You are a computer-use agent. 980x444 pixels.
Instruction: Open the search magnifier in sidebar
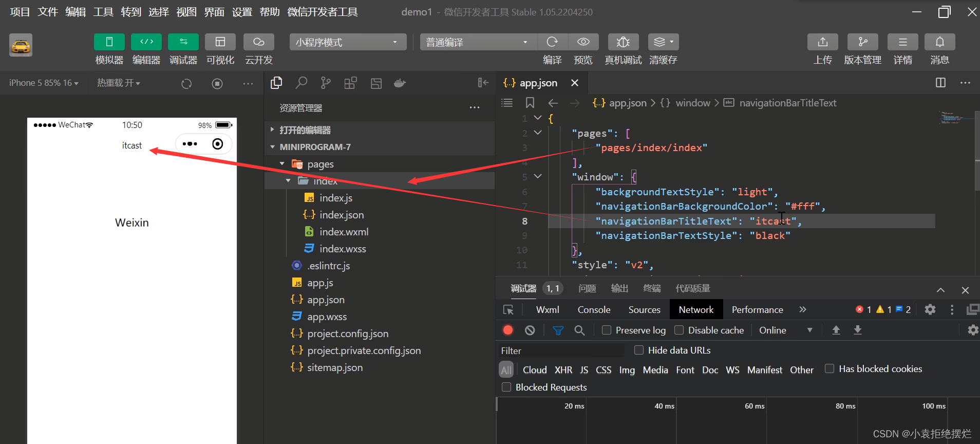coord(301,83)
